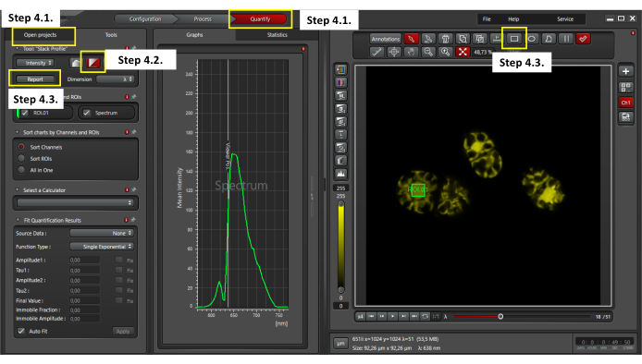Open the Select a Calculator combo box
Viewport: 642px width, 364px height.
click(x=75, y=202)
